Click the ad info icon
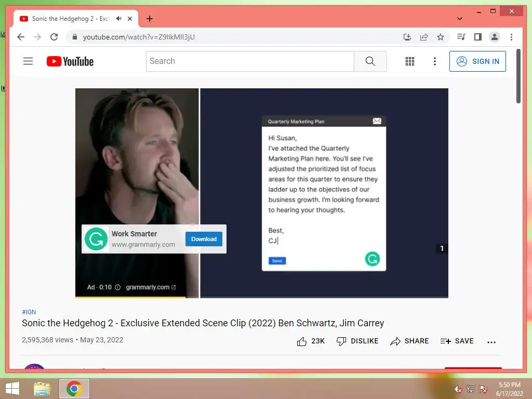532x399 pixels. (x=118, y=287)
